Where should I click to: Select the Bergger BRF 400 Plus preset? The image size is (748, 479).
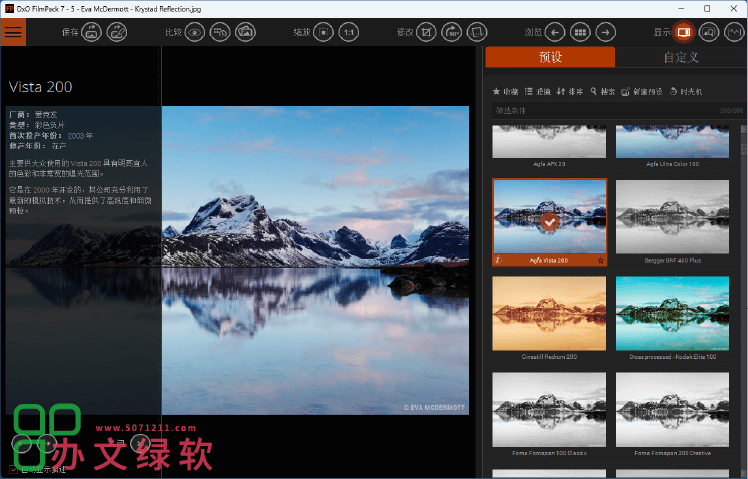click(672, 217)
